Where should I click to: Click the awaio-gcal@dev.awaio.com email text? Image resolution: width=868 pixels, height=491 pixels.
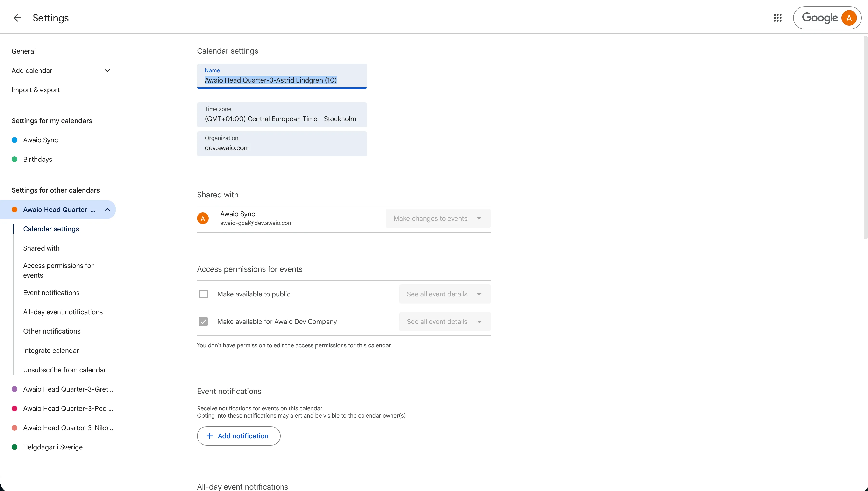pos(256,223)
